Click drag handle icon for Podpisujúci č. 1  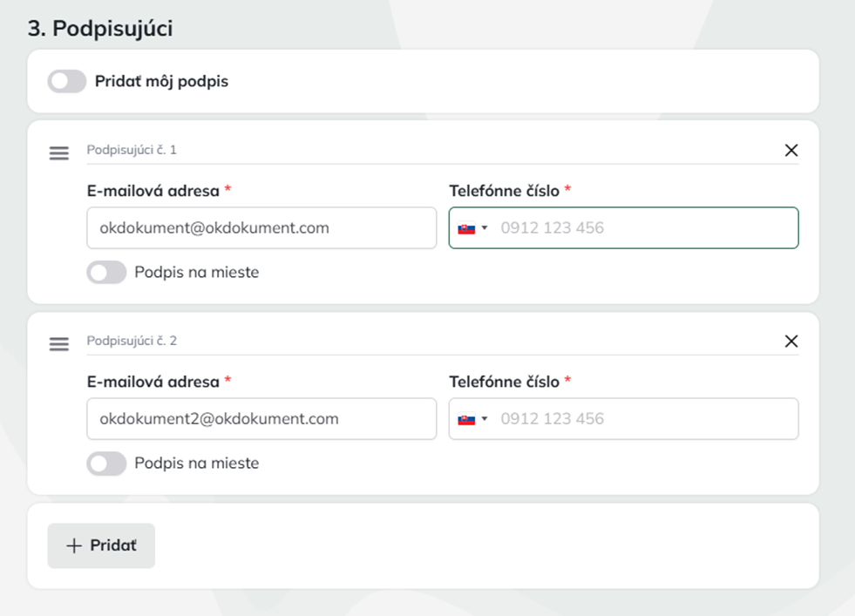[58, 153]
